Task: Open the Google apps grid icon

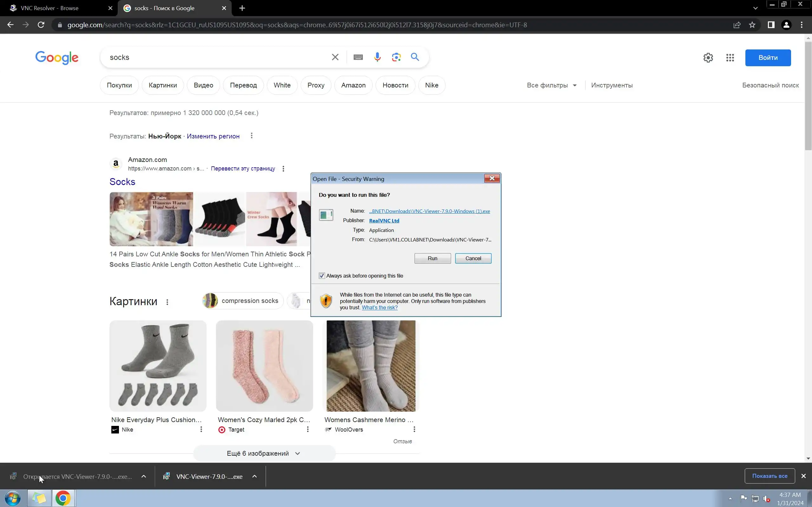Action: 730,58
